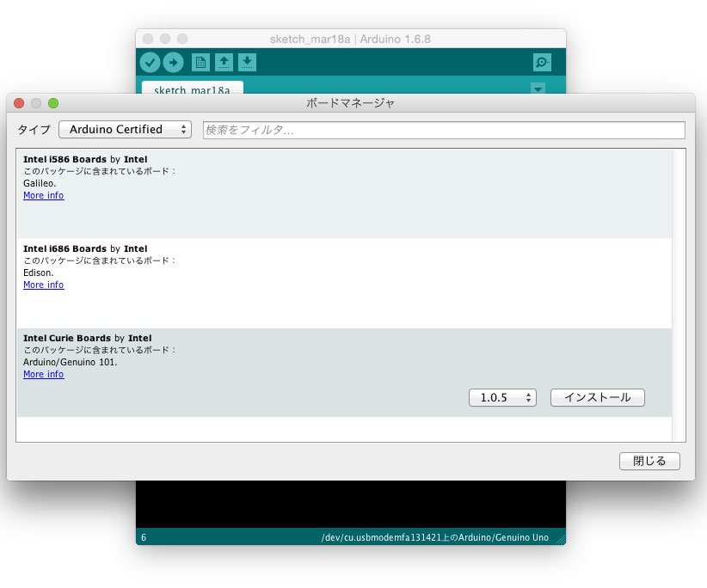This screenshot has width=707, height=588.
Task: Click the Edison. board name text
Action: pyautogui.click(x=39, y=273)
